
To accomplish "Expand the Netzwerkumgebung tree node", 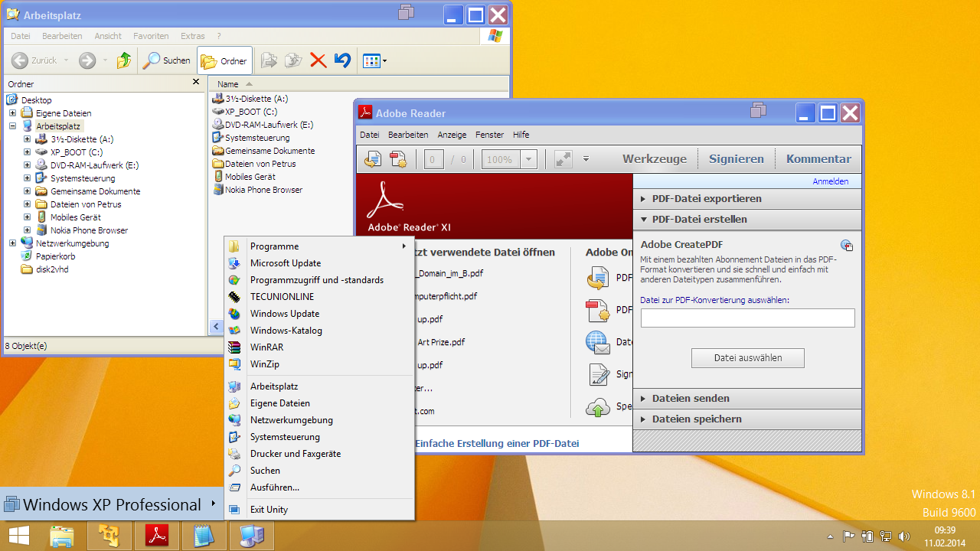I will (x=11, y=243).
